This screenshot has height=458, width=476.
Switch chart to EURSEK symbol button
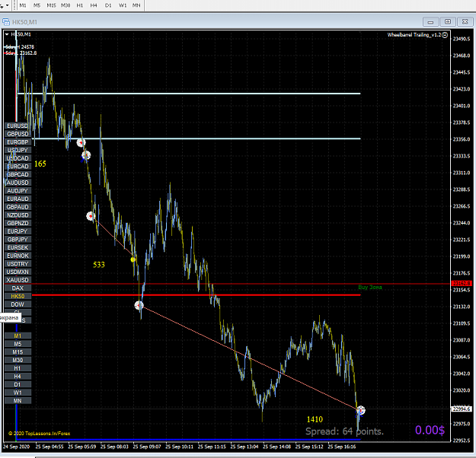[x=18, y=247]
